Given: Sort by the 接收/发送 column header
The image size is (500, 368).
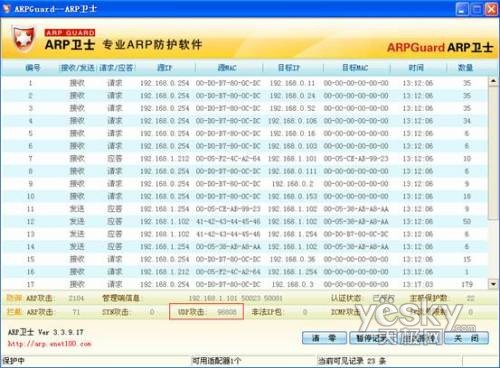Looking at the screenshot, I should pos(78,68).
